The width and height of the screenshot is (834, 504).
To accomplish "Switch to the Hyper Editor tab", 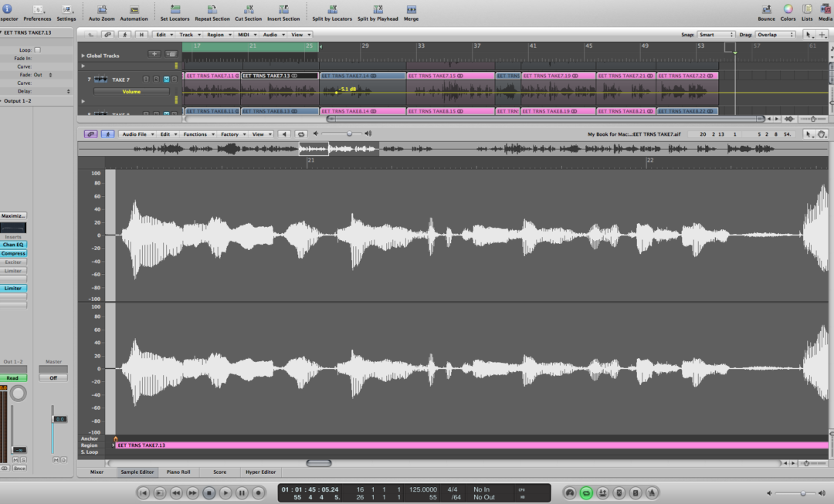I will (x=261, y=472).
